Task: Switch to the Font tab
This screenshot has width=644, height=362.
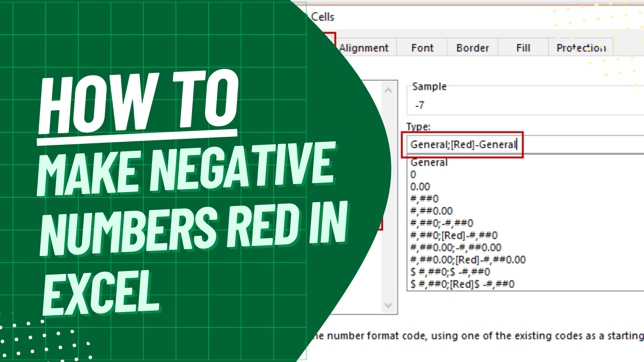Action: [x=422, y=48]
